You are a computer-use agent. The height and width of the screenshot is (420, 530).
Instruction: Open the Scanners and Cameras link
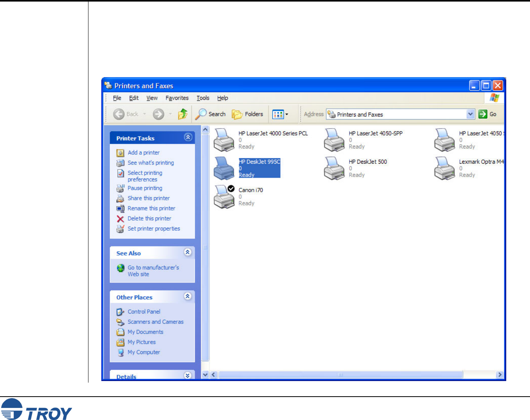click(x=155, y=322)
